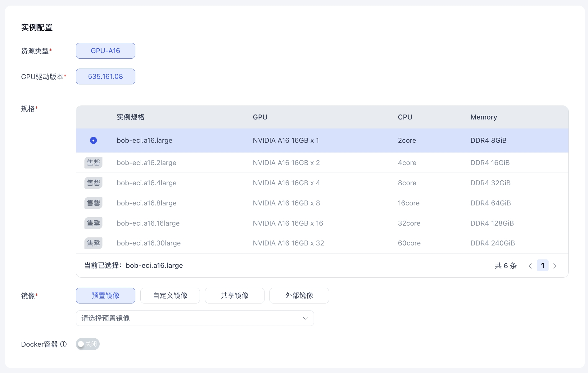
Task: Click 售罄 badge for bob-eci.a16.2large
Action: click(93, 163)
